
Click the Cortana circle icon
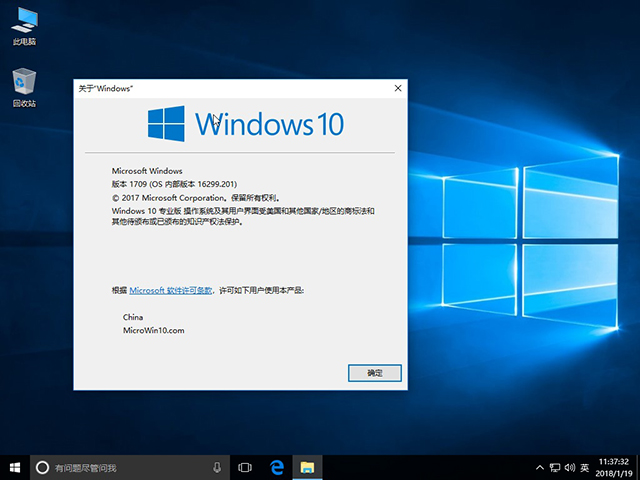(x=42, y=468)
